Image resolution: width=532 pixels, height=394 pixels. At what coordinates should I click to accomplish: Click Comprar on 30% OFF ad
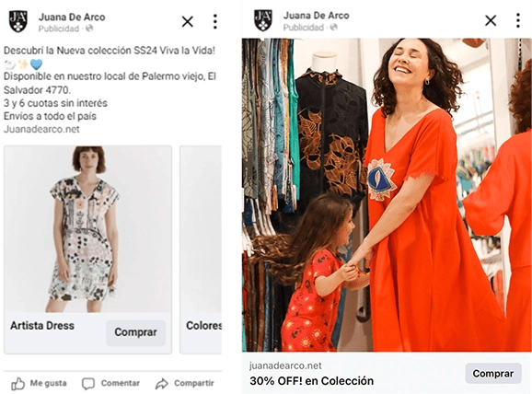493,374
